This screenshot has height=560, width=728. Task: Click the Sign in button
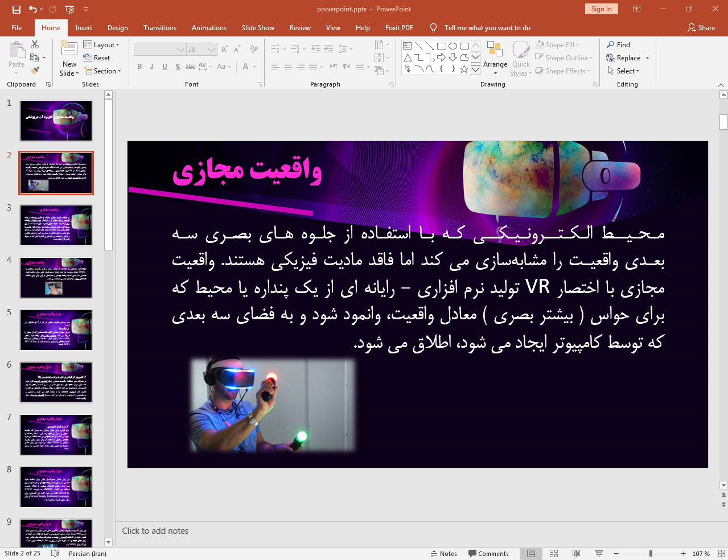click(x=601, y=9)
